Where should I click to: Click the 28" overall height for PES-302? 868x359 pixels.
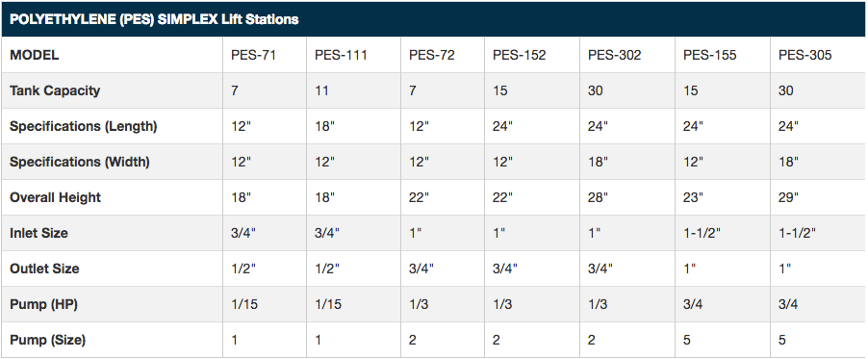pos(598,197)
